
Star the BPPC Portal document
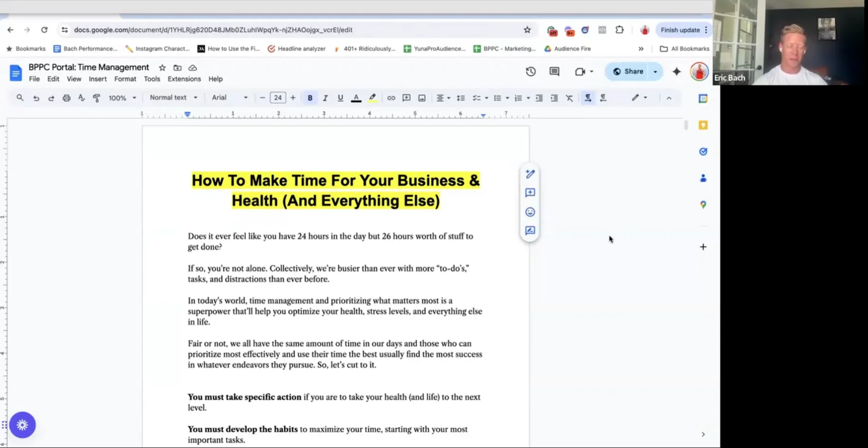tap(162, 68)
